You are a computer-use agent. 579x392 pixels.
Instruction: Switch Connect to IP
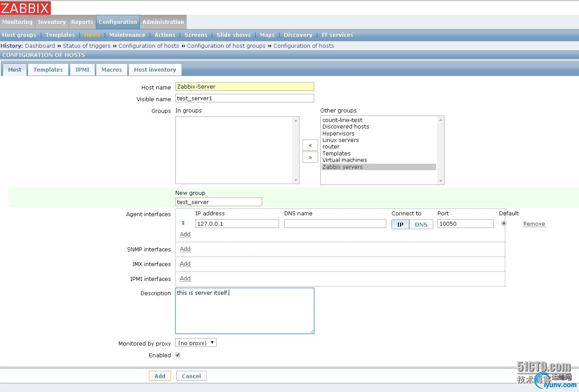400,224
